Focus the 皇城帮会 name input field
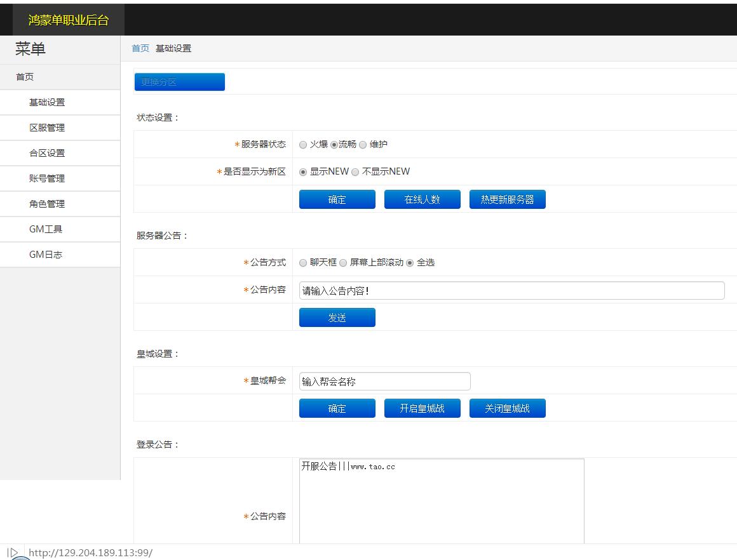The height and width of the screenshot is (560, 737). [x=384, y=382]
